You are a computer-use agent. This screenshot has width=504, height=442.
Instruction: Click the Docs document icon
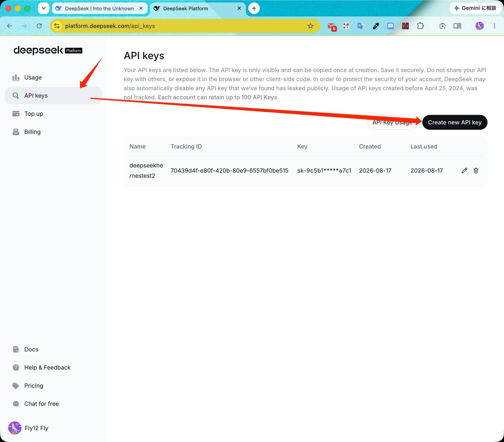[16, 349]
